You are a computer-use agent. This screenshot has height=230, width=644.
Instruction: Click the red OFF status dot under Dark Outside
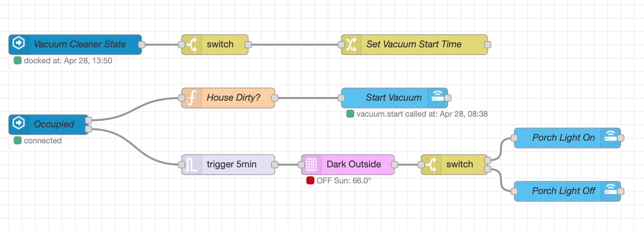[x=310, y=181]
